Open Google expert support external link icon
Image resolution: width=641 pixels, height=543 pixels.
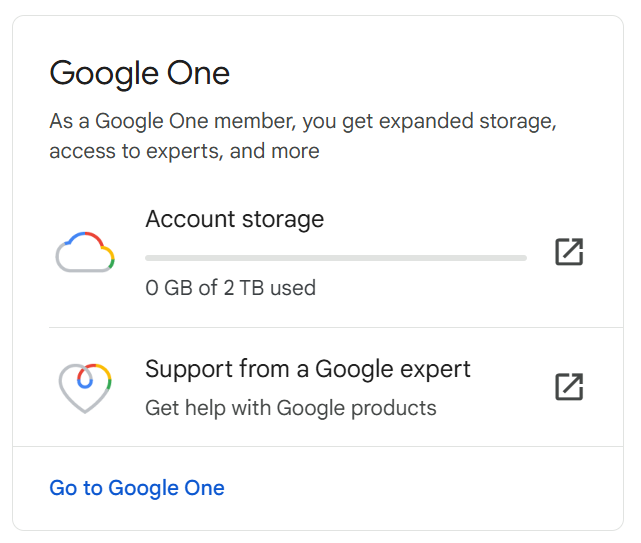coord(569,386)
